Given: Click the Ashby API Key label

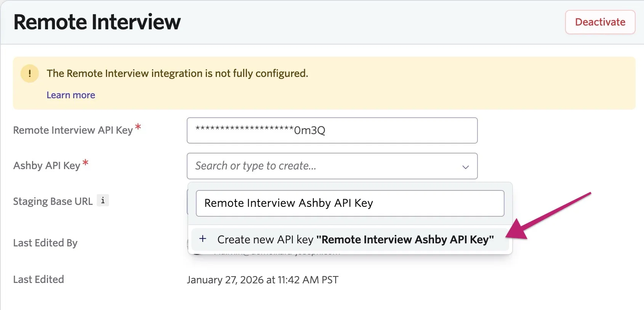Looking at the screenshot, I should [46, 166].
